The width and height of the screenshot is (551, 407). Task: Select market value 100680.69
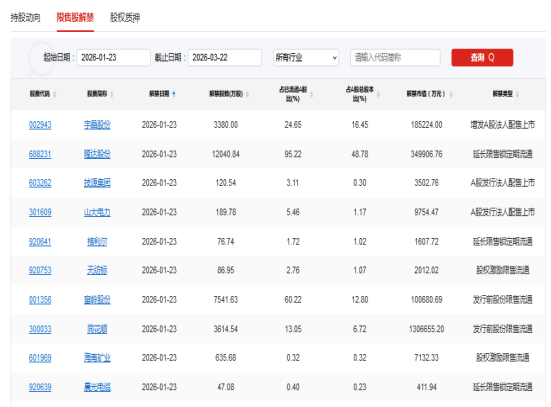pos(427,300)
